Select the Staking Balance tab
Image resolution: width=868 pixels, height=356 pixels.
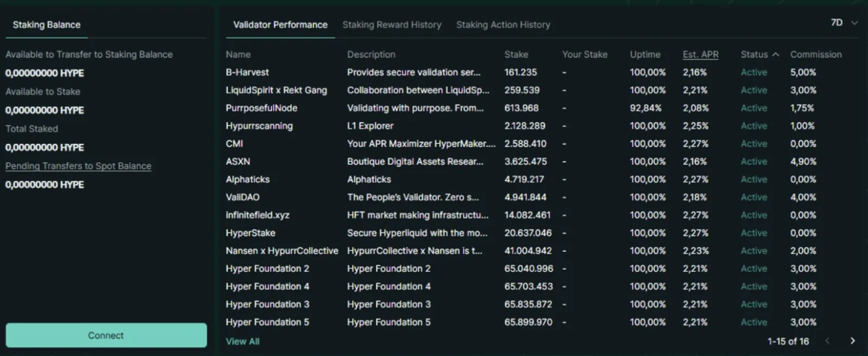tap(47, 24)
